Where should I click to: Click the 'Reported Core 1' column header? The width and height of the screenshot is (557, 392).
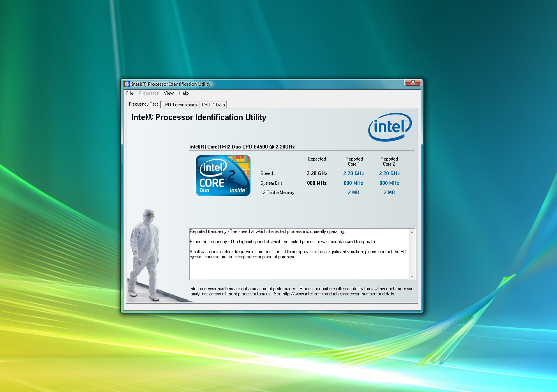(354, 161)
